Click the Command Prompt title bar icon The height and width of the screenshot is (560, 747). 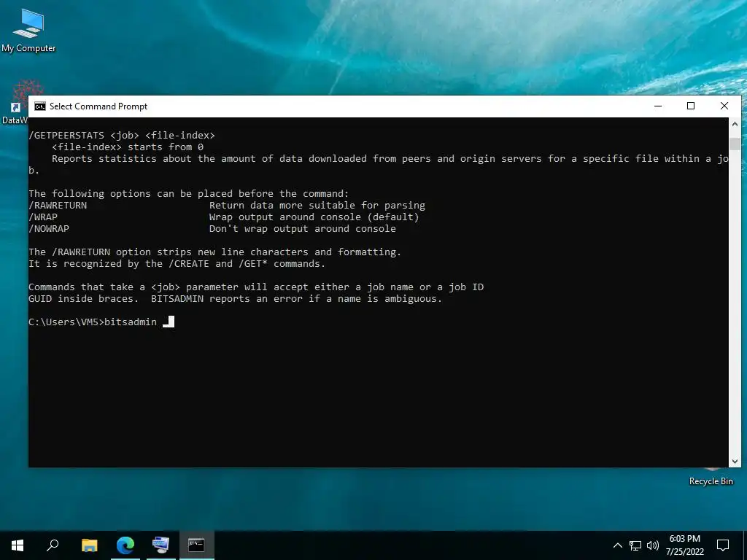point(40,106)
